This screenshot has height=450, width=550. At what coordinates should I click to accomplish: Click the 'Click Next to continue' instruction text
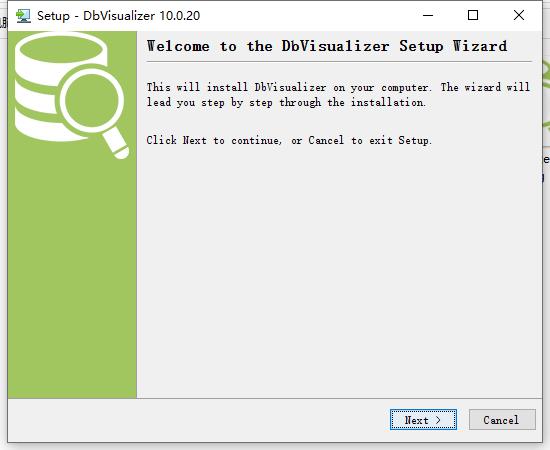289,140
